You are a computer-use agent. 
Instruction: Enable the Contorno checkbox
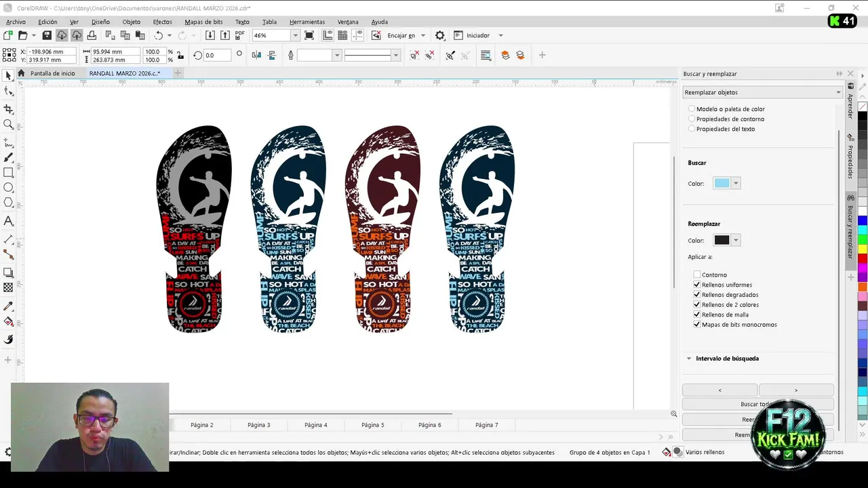[x=696, y=274]
